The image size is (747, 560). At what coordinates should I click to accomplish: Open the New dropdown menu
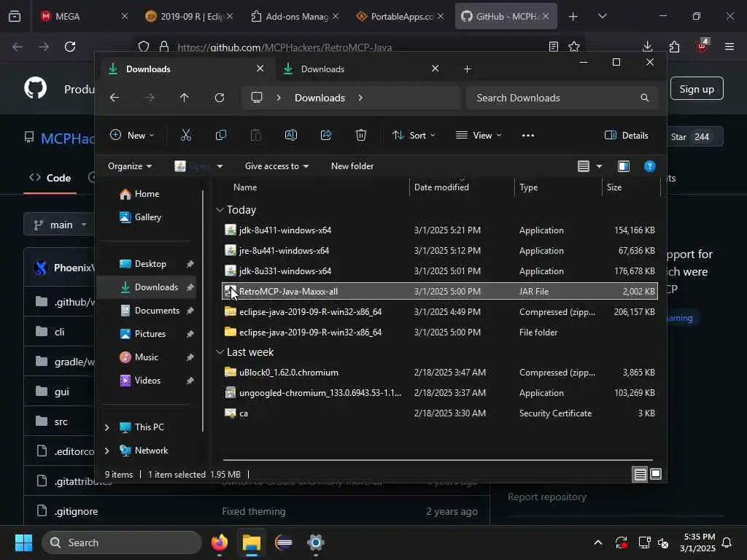pos(132,135)
